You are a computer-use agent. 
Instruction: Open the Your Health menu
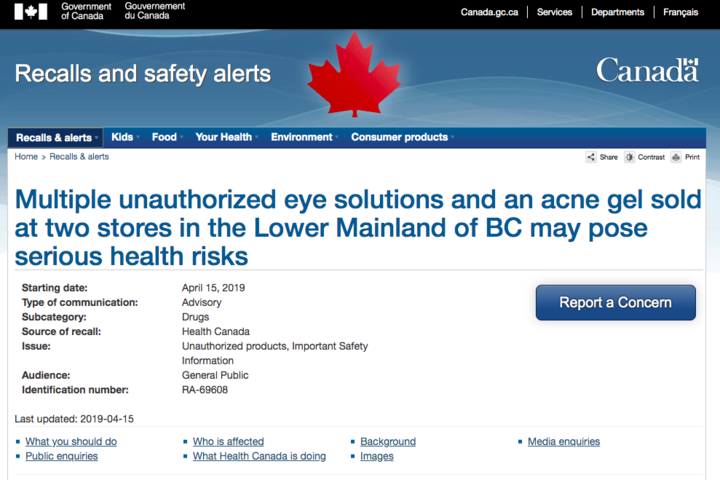pos(225,137)
